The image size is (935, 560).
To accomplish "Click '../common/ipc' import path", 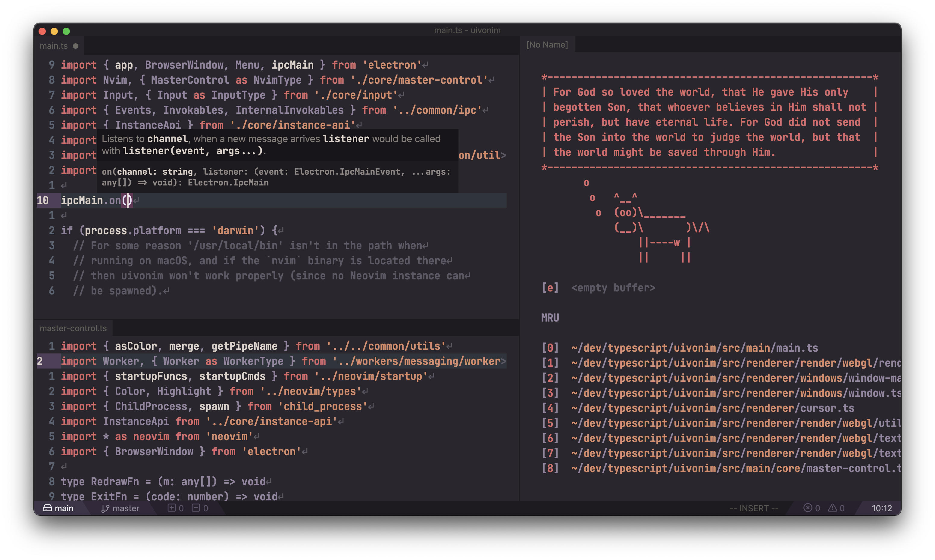I will pyautogui.click(x=437, y=110).
